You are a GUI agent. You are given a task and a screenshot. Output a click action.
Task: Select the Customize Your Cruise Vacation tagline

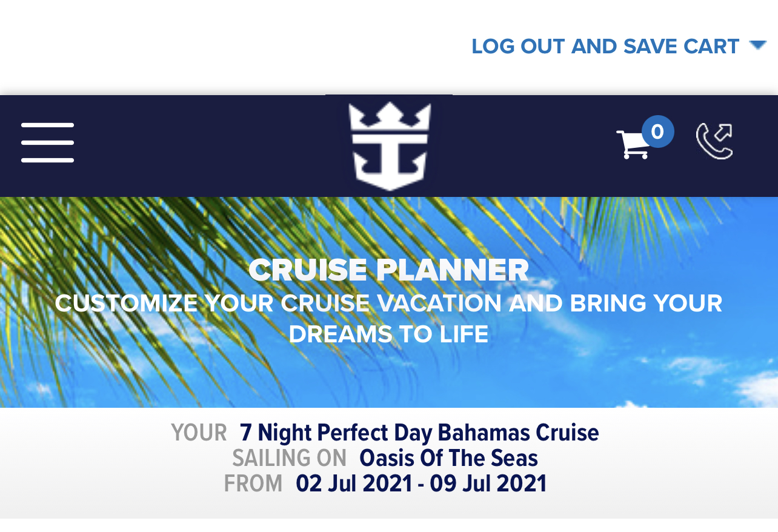(388, 319)
